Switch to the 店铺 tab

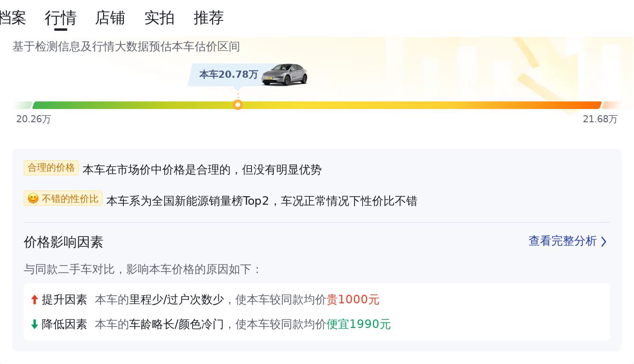click(x=110, y=18)
